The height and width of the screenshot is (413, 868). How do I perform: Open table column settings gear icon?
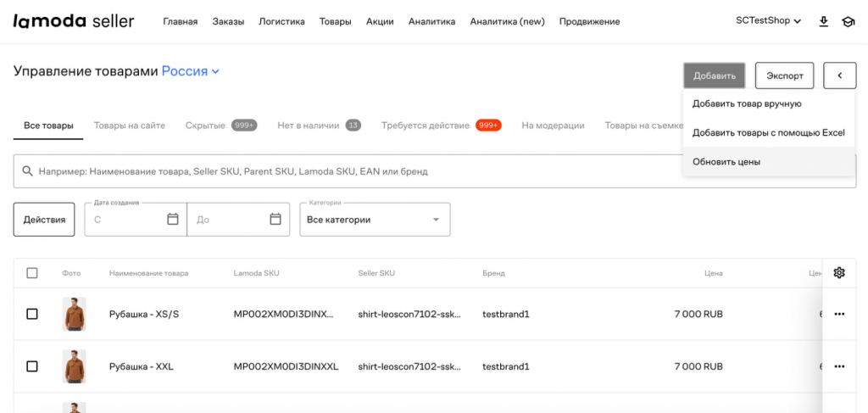[x=839, y=272]
